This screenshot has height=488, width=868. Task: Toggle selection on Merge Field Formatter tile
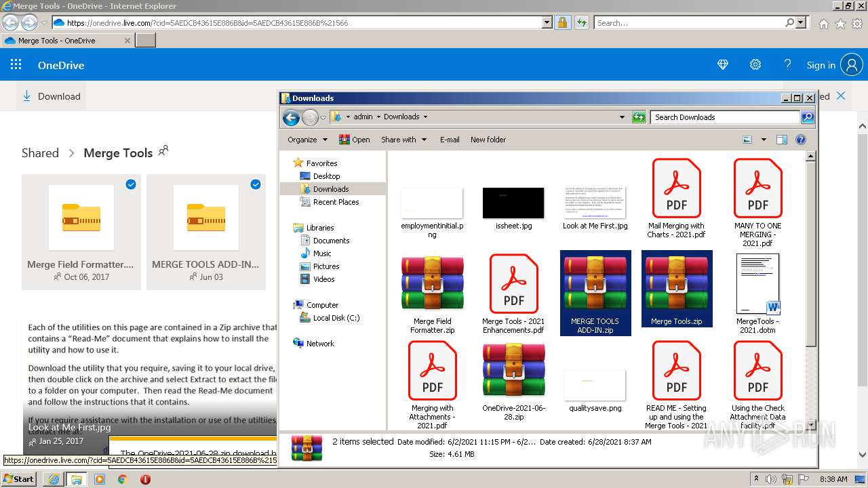(131, 184)
